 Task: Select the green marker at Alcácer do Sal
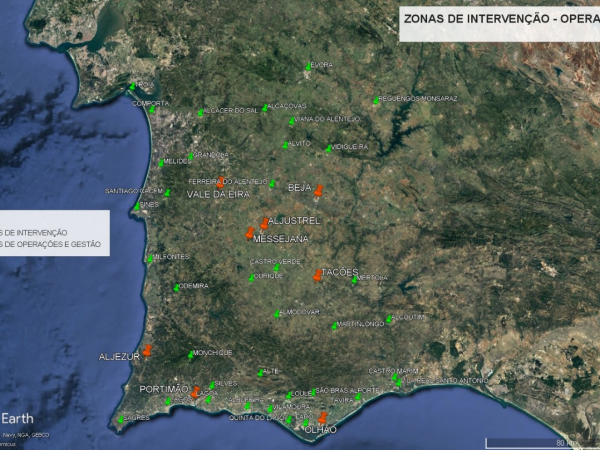200,112
